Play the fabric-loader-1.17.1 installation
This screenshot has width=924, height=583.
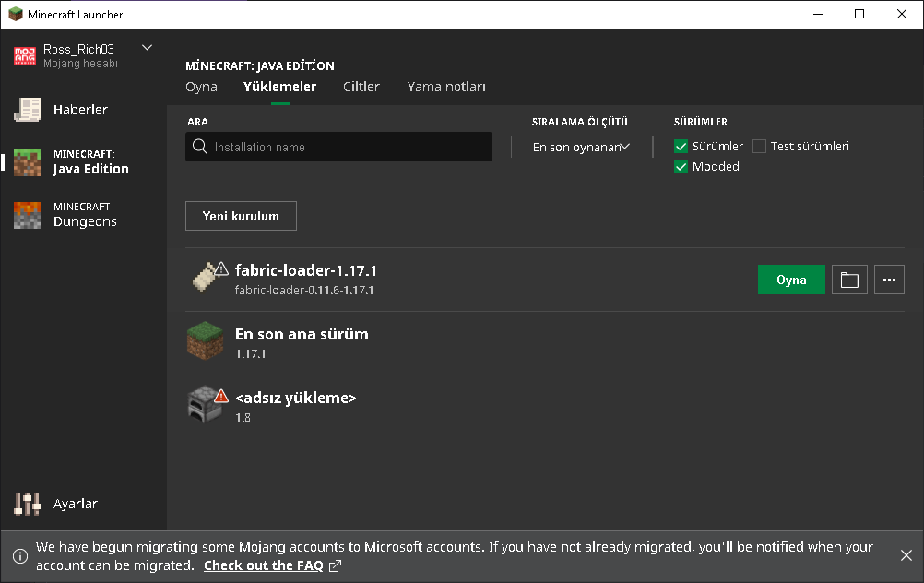[x=791, y=280]
